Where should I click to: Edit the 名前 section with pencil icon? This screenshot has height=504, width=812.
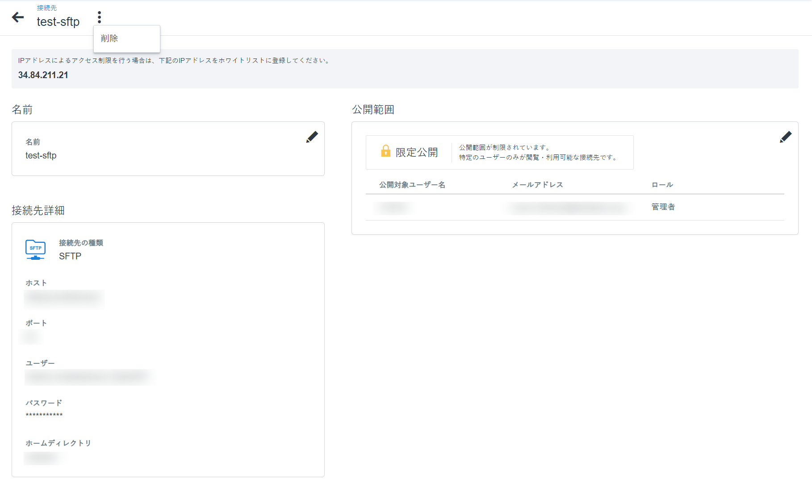[312, 137]
